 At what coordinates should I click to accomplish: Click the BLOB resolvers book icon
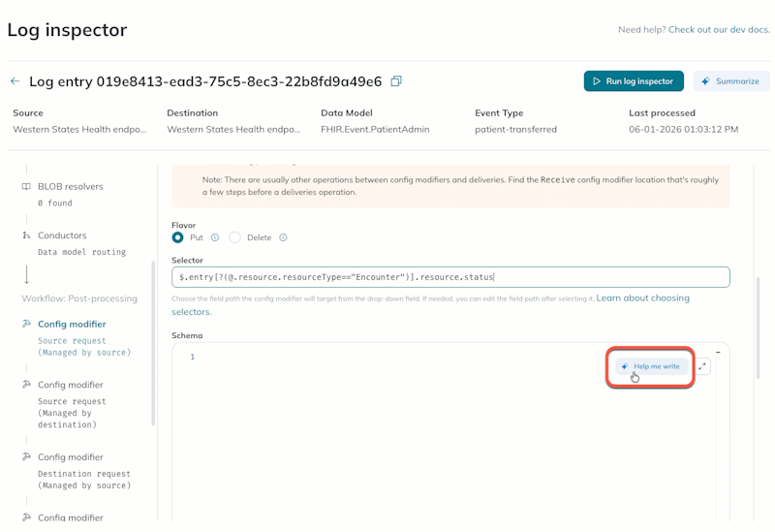26,186
